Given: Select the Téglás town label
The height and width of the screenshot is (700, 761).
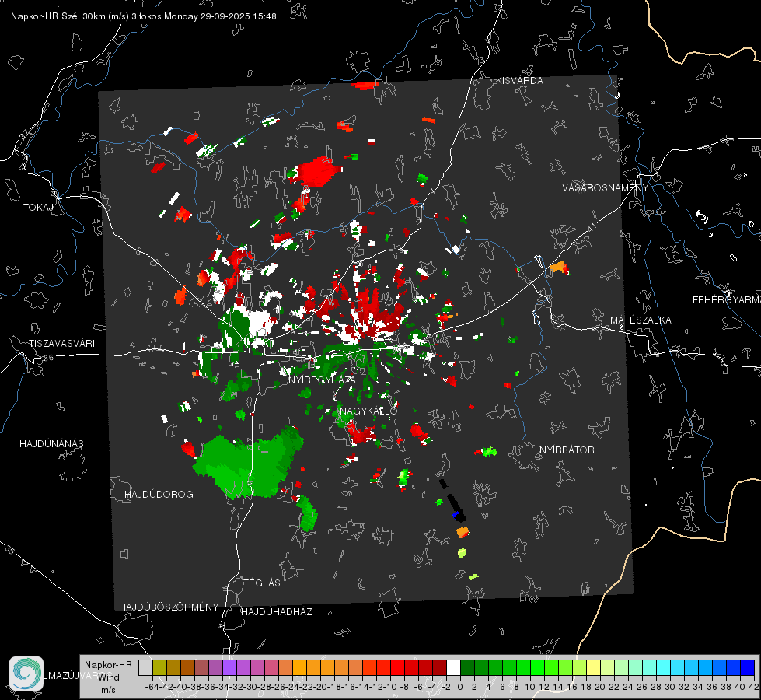Looking at the screenshot, I should pyautogui.click(x=262, y=583).
